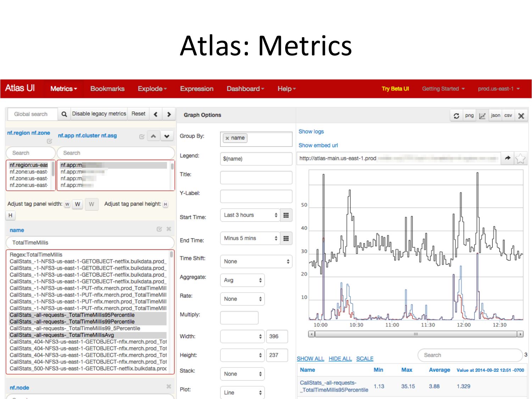Click the line chart icon beside png
532x399 pixels.
point(482,116)
